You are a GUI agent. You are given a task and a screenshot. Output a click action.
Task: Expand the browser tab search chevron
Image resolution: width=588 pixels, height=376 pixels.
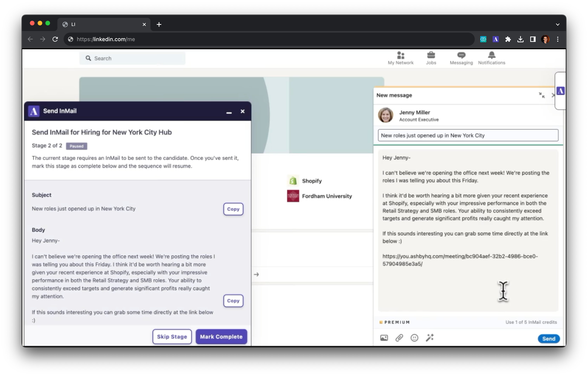(558, 24)
